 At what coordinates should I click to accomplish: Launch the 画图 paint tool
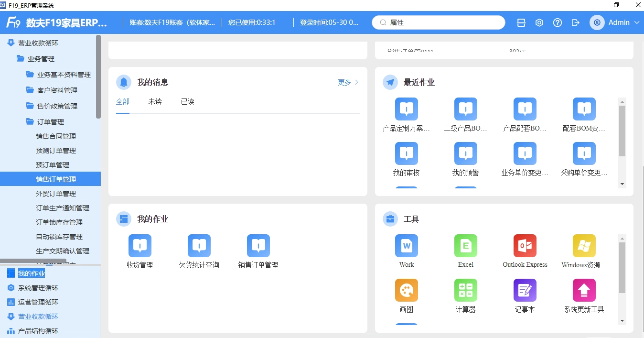click(x=407, y=290)
